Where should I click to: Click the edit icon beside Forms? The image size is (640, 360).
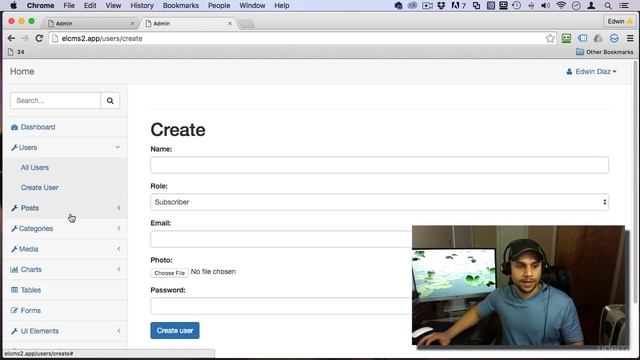point(14,310)
